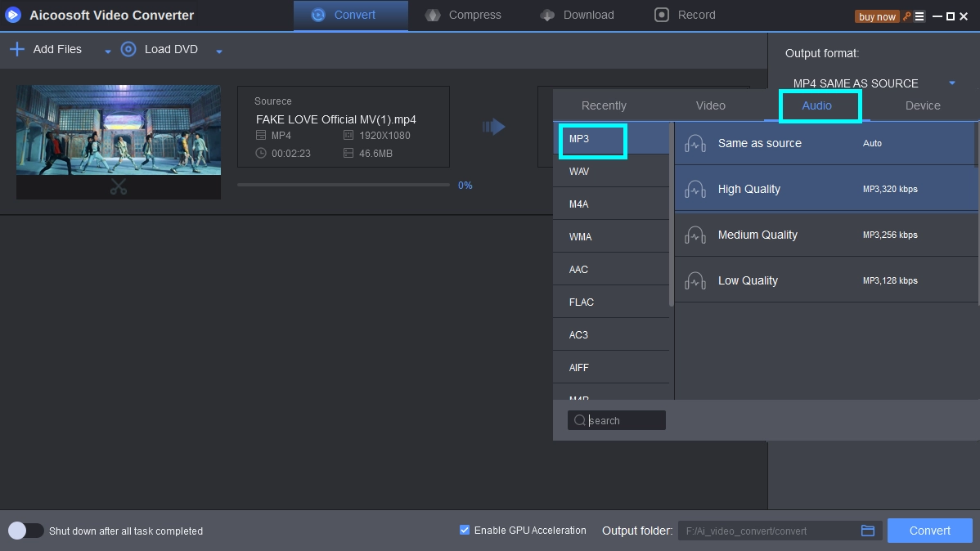Click the Aicoosoft app logo
The height and width of the screenshot is (551, 980).
coord(13,15)
